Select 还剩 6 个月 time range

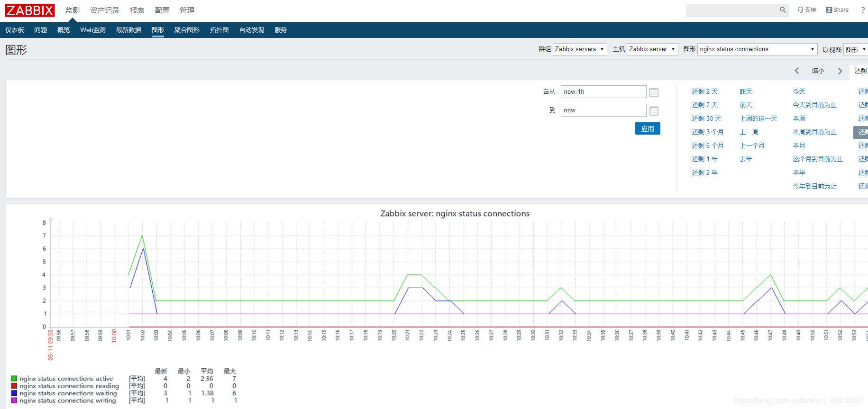708,145
